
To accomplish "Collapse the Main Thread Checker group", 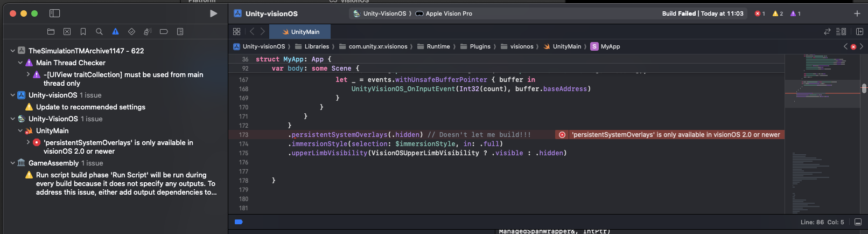I will click(20, 63).
